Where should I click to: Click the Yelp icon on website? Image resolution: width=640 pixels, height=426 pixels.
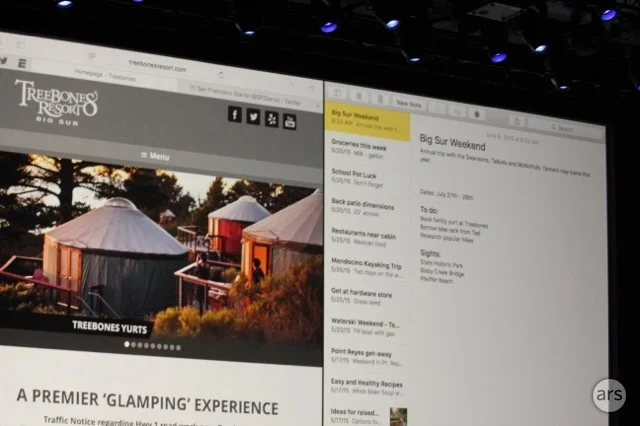tap(271, 118)
